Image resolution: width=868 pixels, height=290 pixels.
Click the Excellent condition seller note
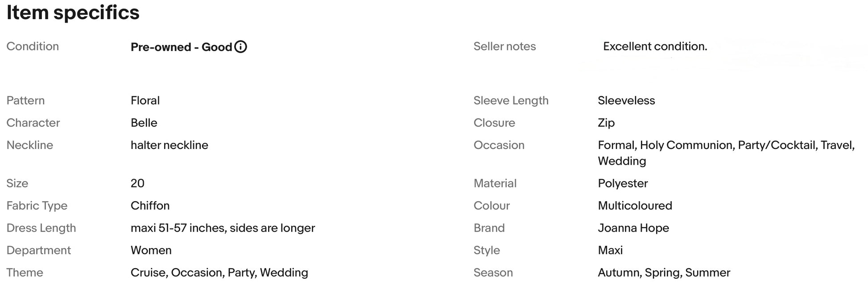coord(655,46)
